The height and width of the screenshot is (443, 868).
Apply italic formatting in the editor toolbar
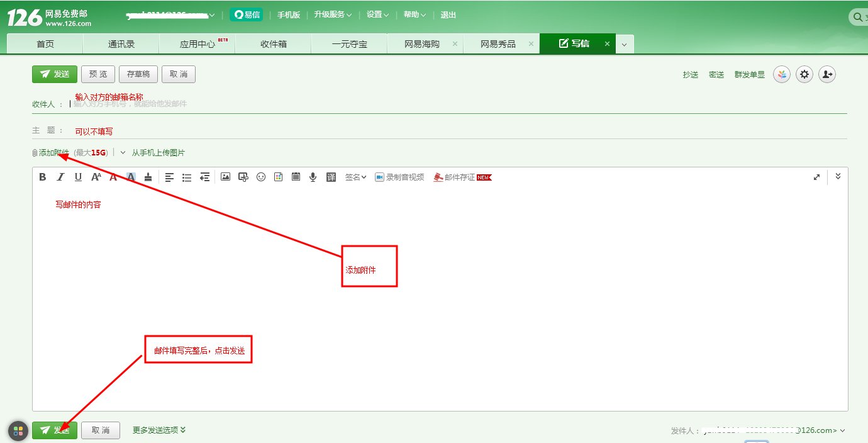click(x=60, y=177)
